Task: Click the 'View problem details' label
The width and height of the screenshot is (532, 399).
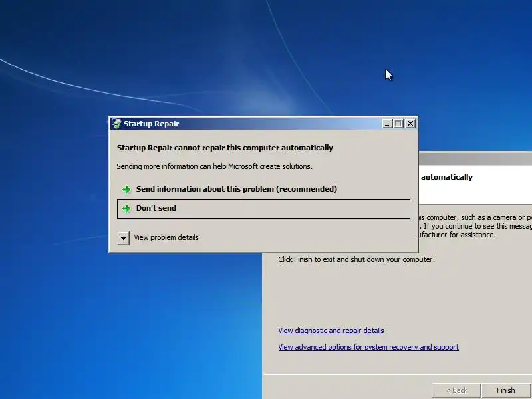Action: pos(166,237)
